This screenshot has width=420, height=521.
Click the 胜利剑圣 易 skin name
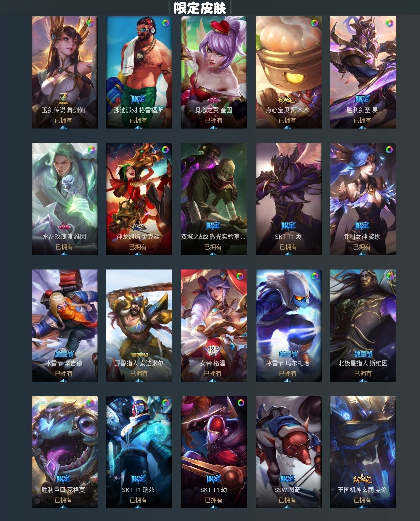point(362,110)
